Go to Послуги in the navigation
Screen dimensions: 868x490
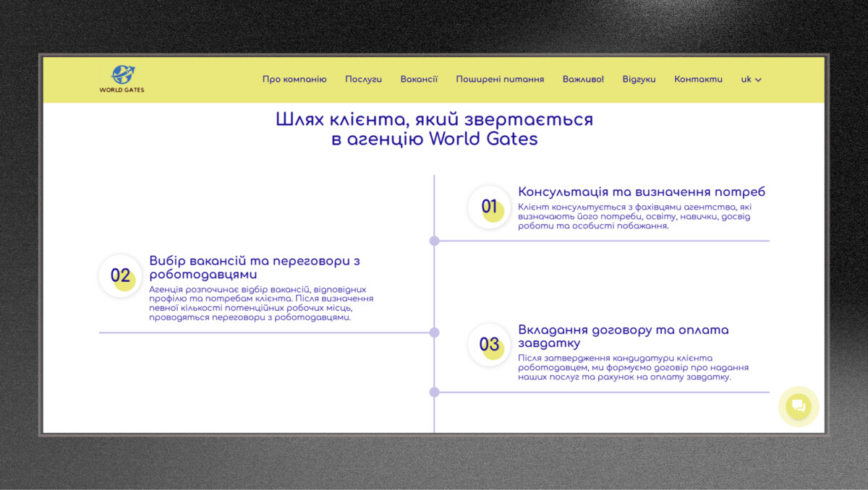tap(363, 79)
